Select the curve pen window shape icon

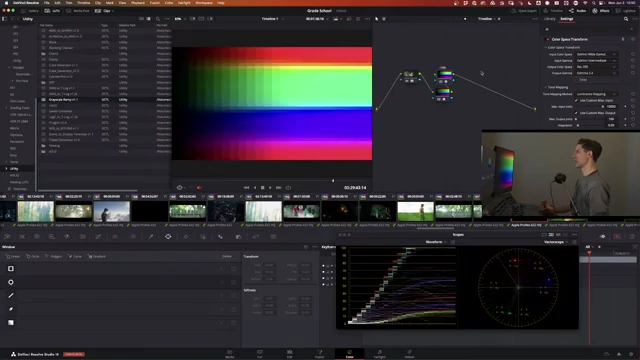click(11, 309)
